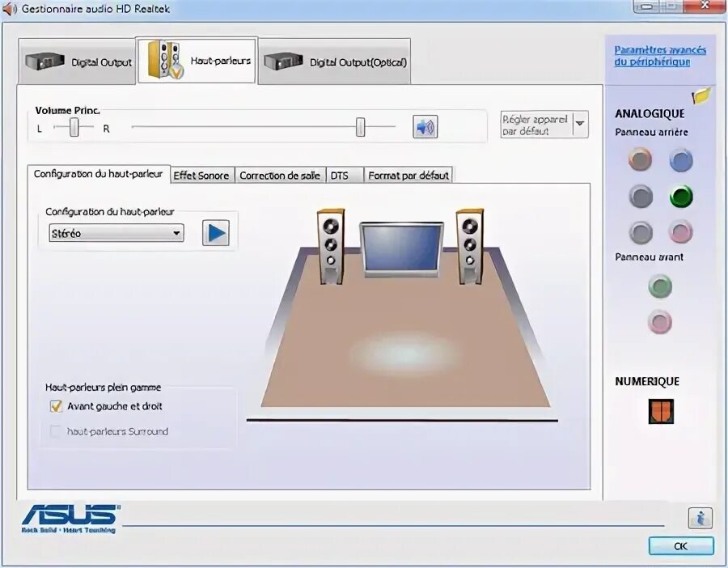
Task: Select the Haut-parleurs device tab
Action: (x=197, y=61)
